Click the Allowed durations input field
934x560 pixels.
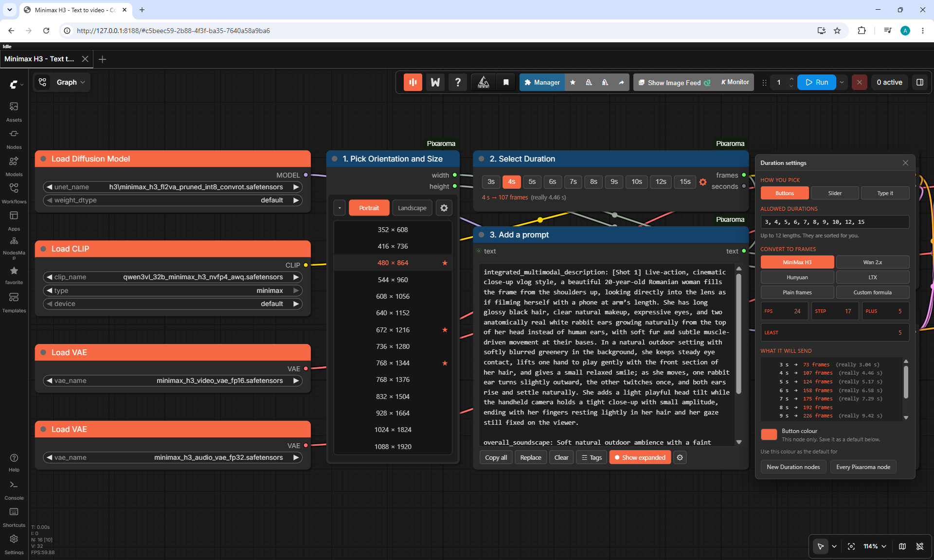[x=835, y=222]
